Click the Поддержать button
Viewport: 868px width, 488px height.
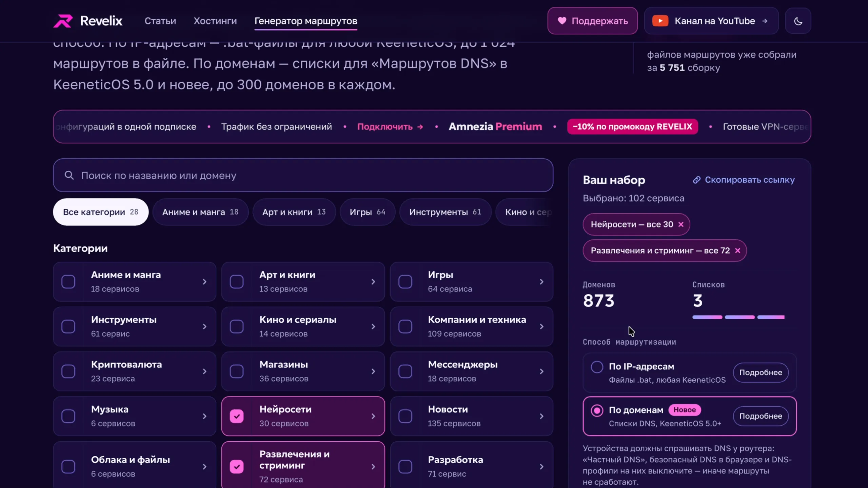coord(592,21)
